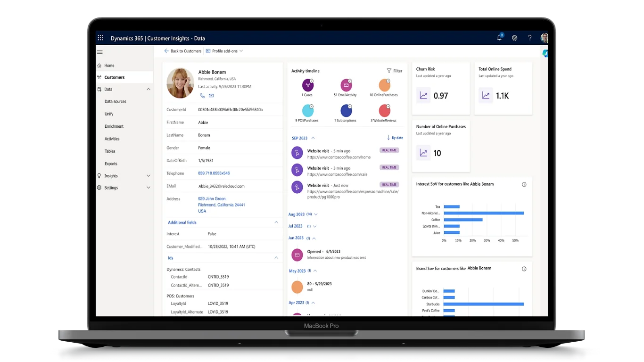The image size is (644, 362).
Task: Expand the Settings section in sidebar
Action: (148, 188)
